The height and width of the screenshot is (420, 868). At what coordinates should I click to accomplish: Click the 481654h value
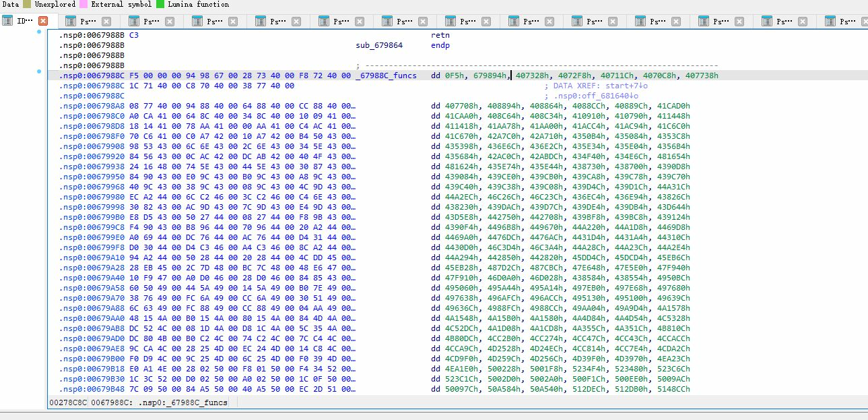pos(673,156)
